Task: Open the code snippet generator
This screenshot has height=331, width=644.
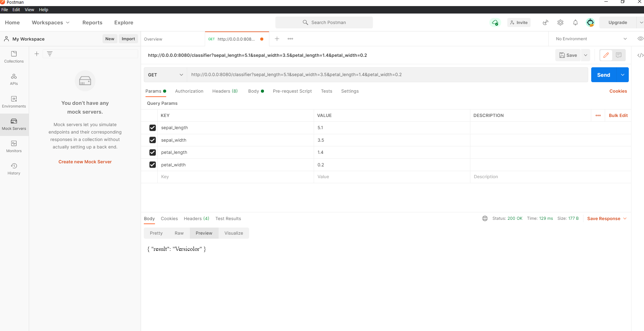Action: [640, 55]
